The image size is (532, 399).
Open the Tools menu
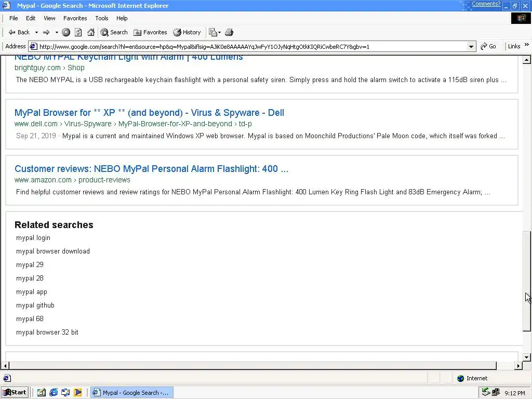[101, 18]
